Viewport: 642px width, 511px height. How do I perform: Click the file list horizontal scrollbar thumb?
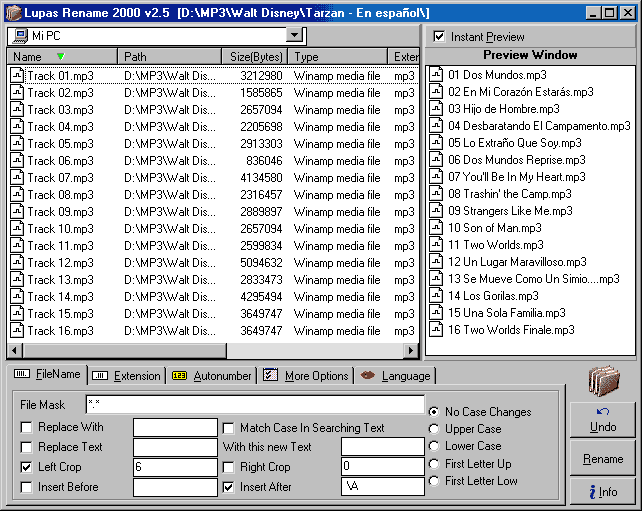[125, 350]
